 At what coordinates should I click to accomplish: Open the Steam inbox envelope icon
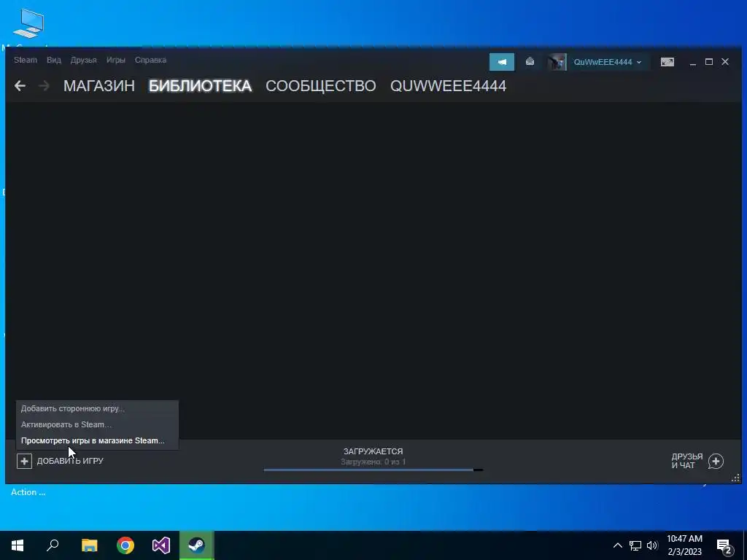530,62
